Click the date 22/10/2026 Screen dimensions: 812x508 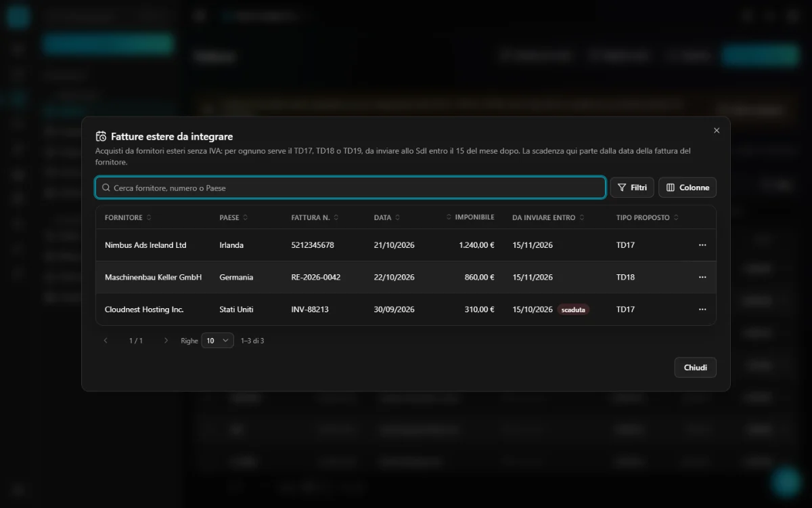pos(394,277)
